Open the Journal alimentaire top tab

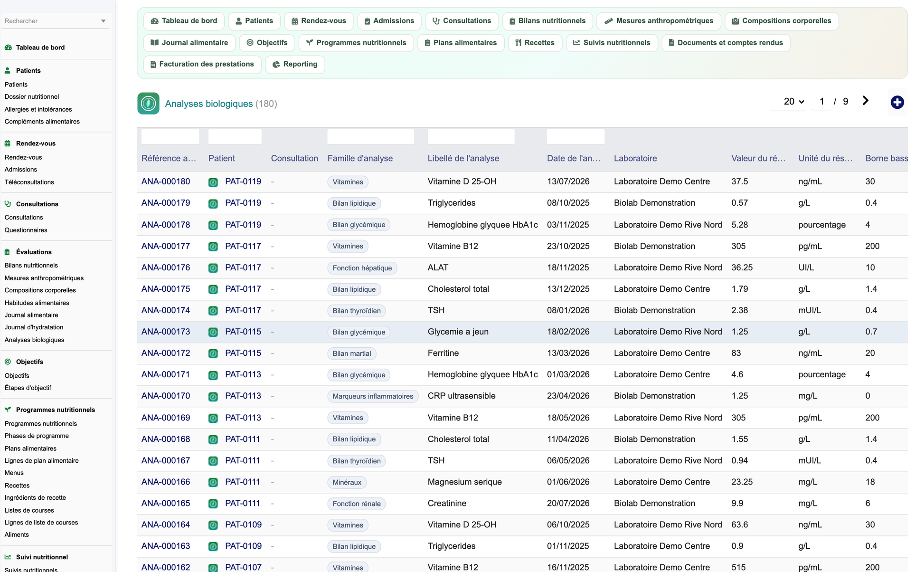(189, 43)
